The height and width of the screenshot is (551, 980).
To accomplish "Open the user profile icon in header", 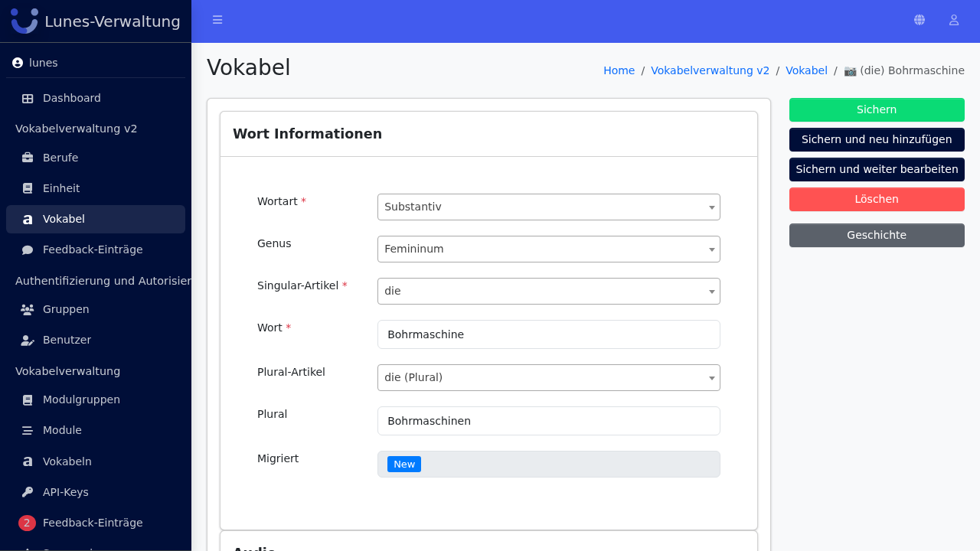I will tap(954, 20).
